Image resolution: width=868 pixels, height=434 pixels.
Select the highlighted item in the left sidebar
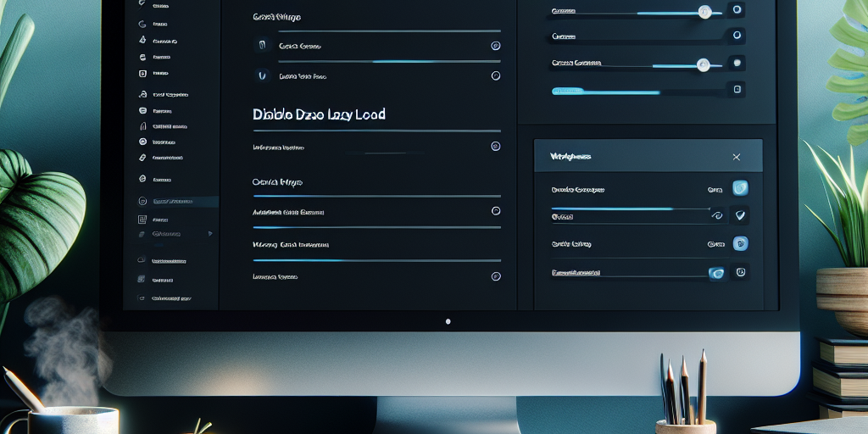pyautogui.click(x=174, y=202)
